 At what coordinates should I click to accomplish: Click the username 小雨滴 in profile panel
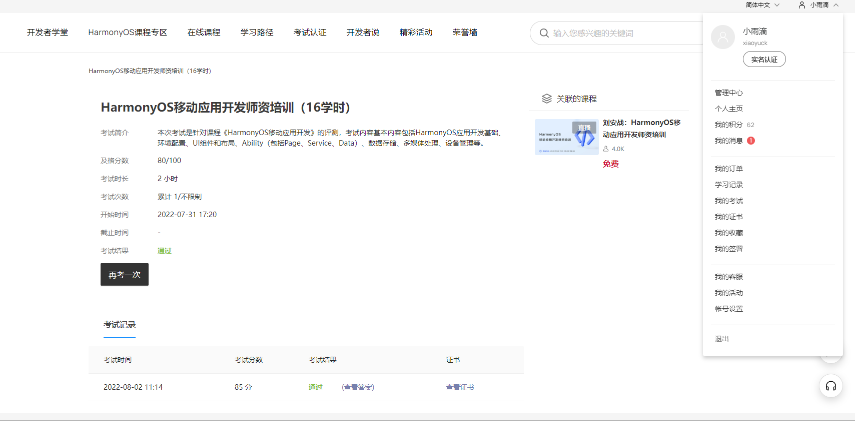[x=755, y=32]
